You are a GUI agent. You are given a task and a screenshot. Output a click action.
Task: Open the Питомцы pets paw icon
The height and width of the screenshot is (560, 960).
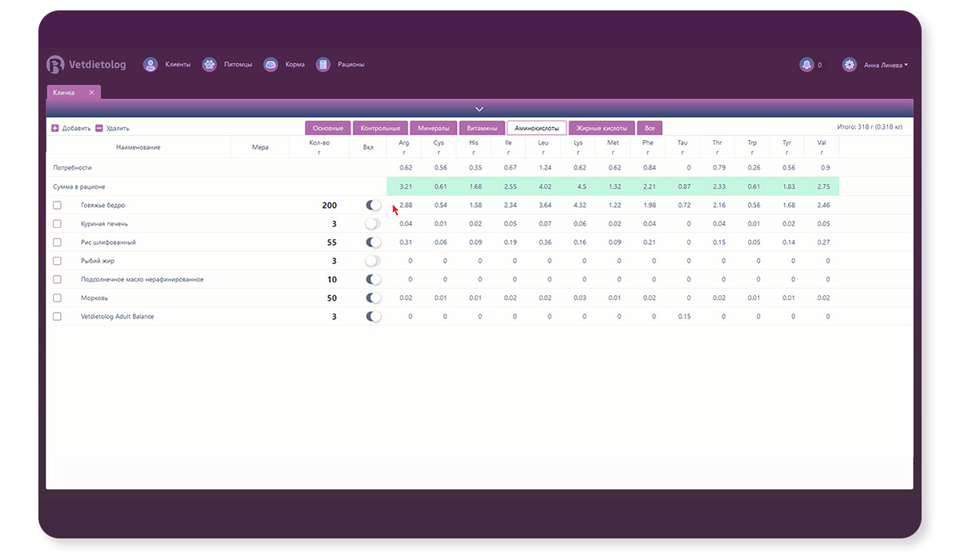pyautogui.click(x=210, y=65)
